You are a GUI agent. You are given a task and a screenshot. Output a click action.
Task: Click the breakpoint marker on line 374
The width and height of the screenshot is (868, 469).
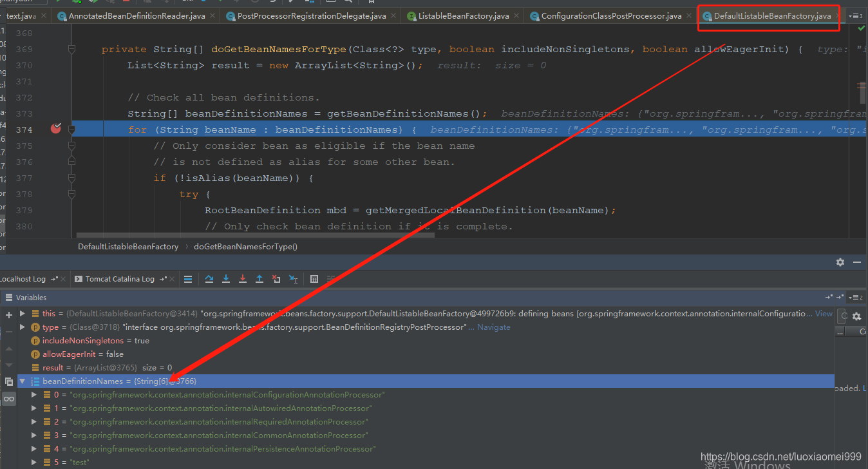click(x=56, y=129)
